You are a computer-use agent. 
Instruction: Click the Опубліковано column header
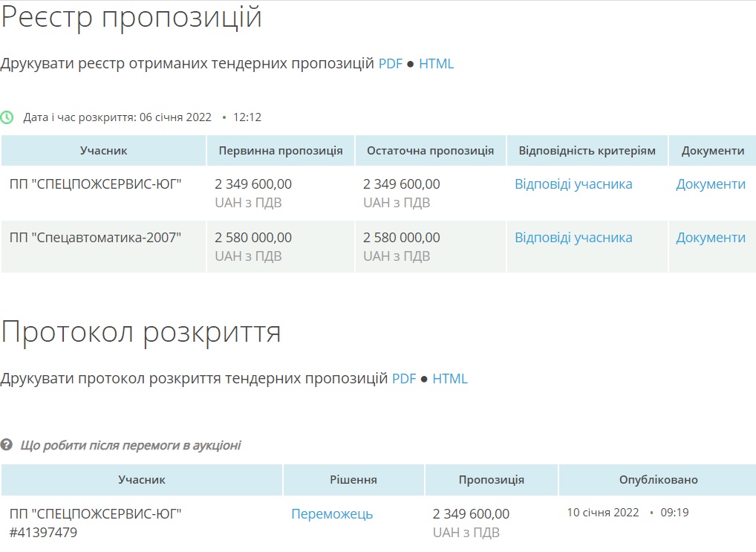(658, 480)
